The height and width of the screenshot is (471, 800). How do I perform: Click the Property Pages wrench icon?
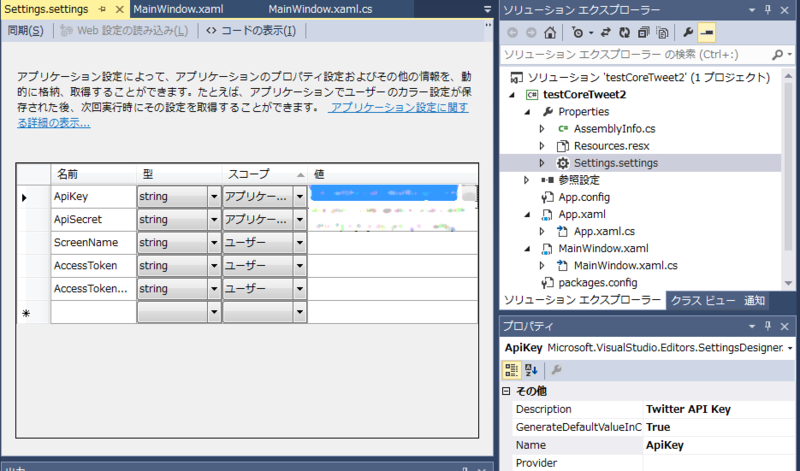(556, 370)
